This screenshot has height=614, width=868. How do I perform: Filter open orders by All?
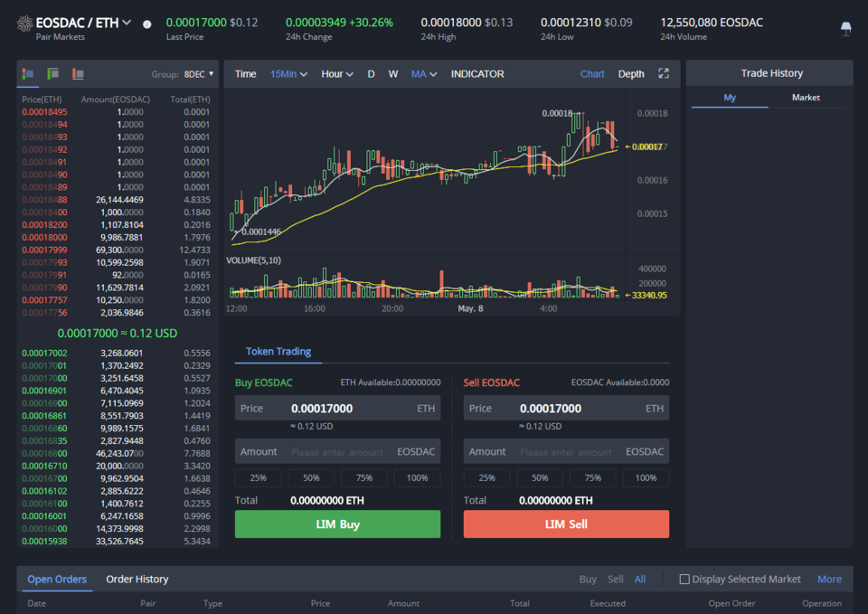pos(640,579)
